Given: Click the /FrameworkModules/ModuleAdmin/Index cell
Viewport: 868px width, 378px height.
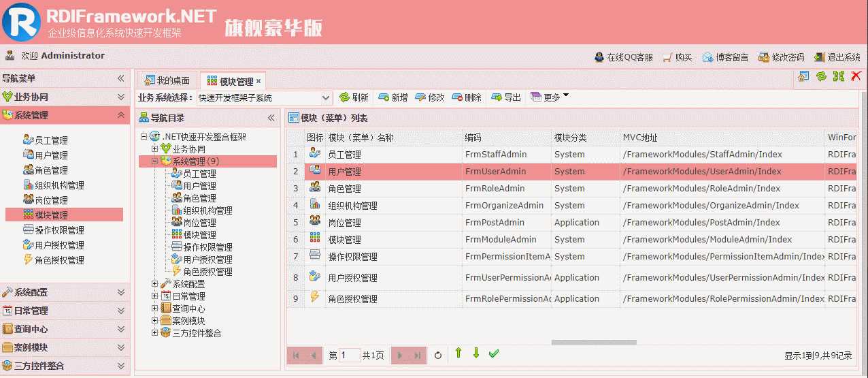Looking at the screenshot, I should [x=722, y=240].
